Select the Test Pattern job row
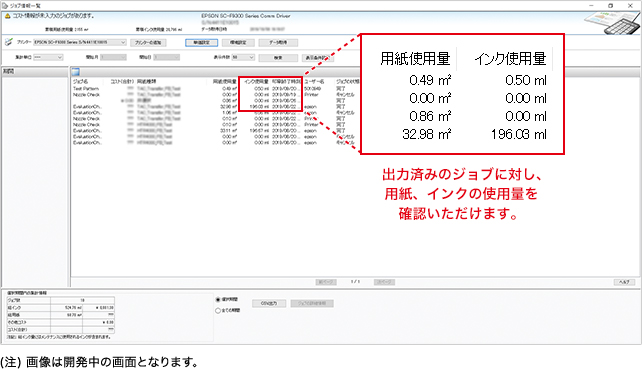642x369 pixels. (x=215, y=88)
